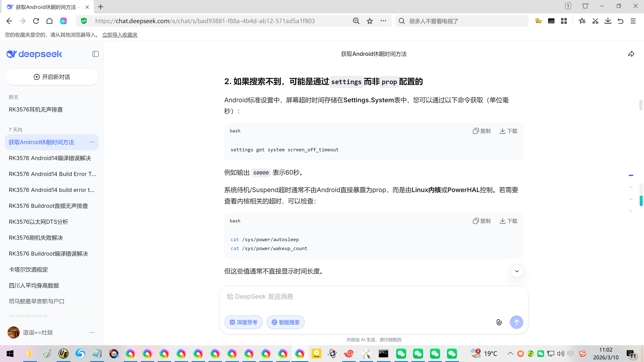Click the share conversation arrow icon
Image resolution: width=644 pixels, height=362 pixels.
coord(631,54)
